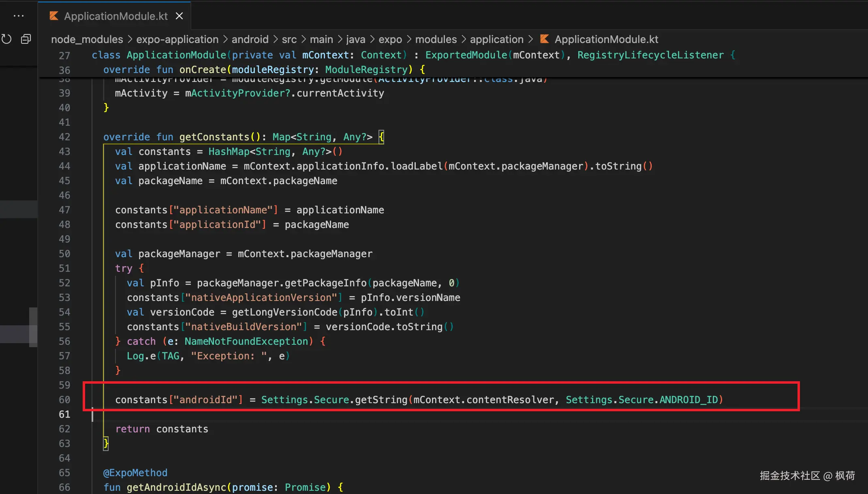The height and width of the screenshot is (494, 868).
Task: Expand the modules breadcrumb folder
Action: [436, 39]
